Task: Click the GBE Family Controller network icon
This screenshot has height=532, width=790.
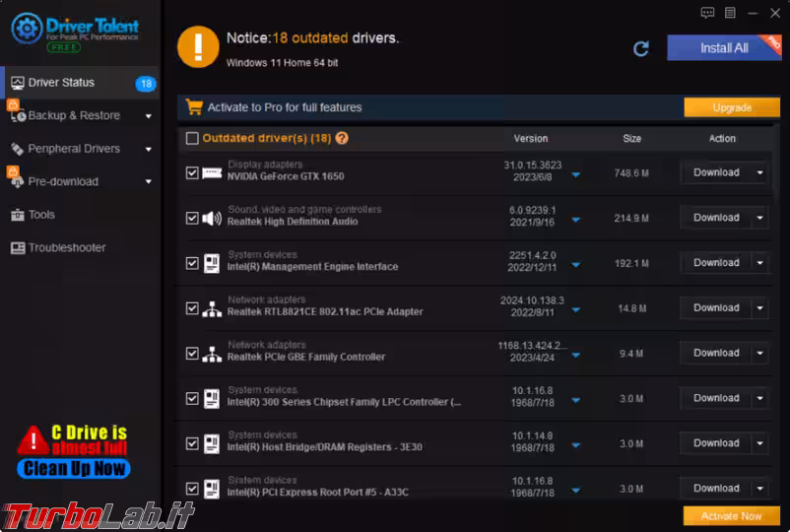Action: (212, 354)
